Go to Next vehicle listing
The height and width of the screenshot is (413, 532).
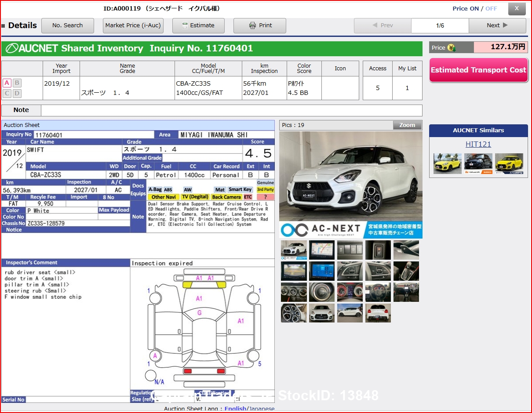(497, 25)
